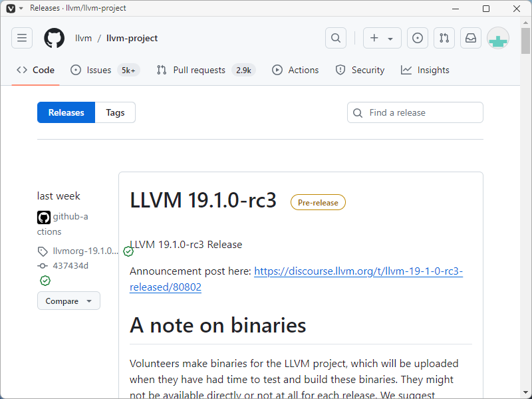Click the 'last week' date text

pyautogui.click(x=59, y=196)
